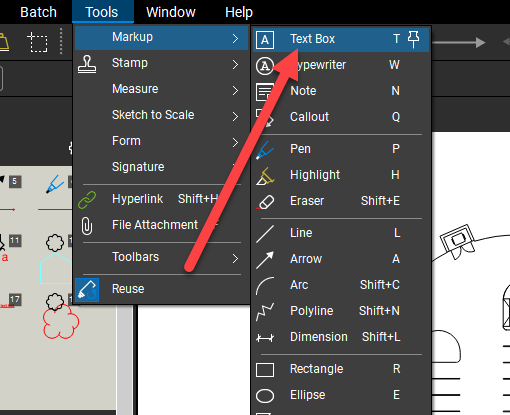Viewport: 510px width, 415px height.
Task: Open the Toolbars submenu
Action: (161, 258)
